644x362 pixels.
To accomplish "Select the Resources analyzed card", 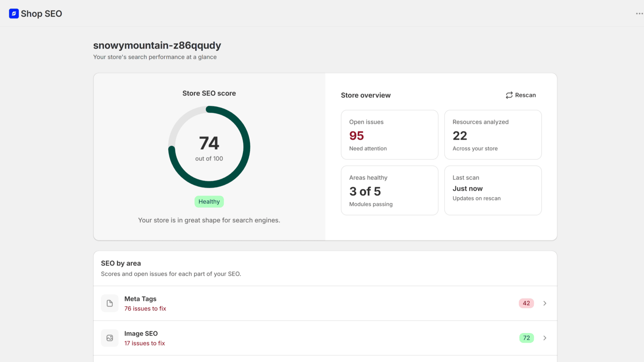I will pos(493,135).
